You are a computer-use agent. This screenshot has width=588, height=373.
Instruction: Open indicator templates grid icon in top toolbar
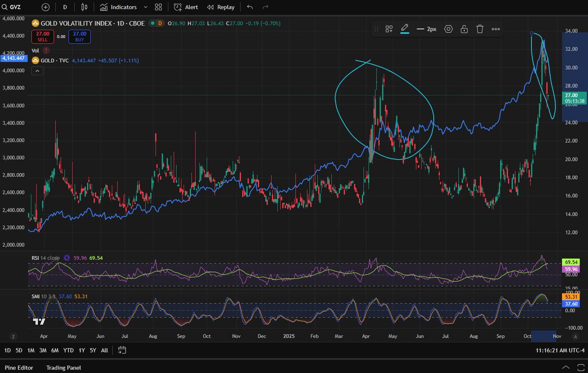(158, 7)
